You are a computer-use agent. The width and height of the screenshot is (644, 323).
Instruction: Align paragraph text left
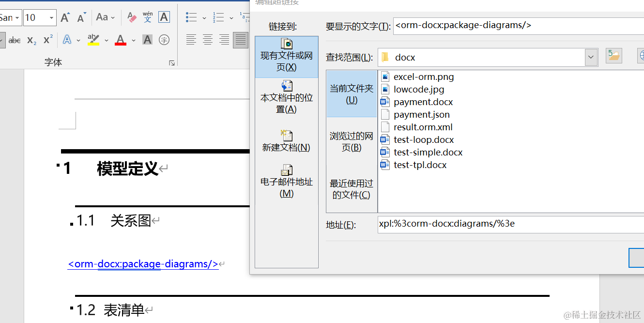191,40
